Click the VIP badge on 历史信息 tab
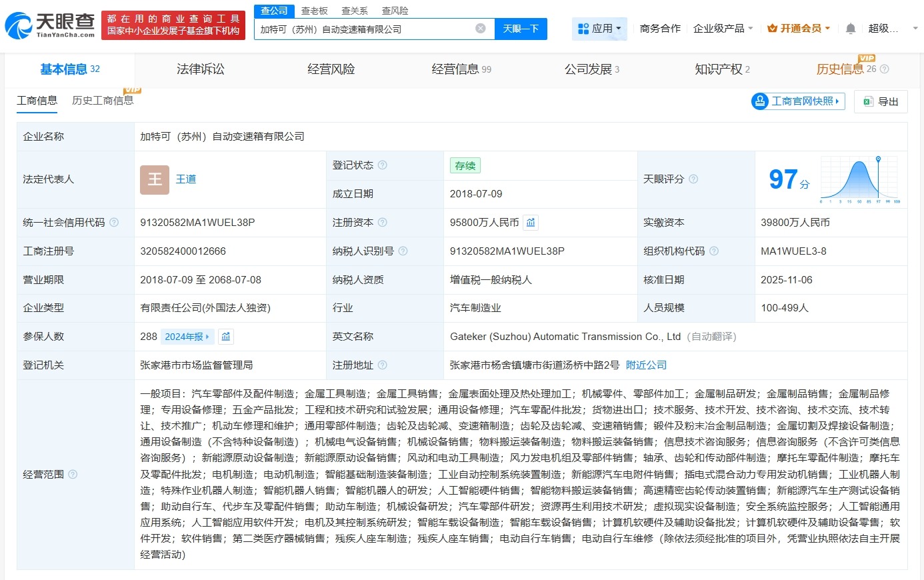 pos(867,59)
